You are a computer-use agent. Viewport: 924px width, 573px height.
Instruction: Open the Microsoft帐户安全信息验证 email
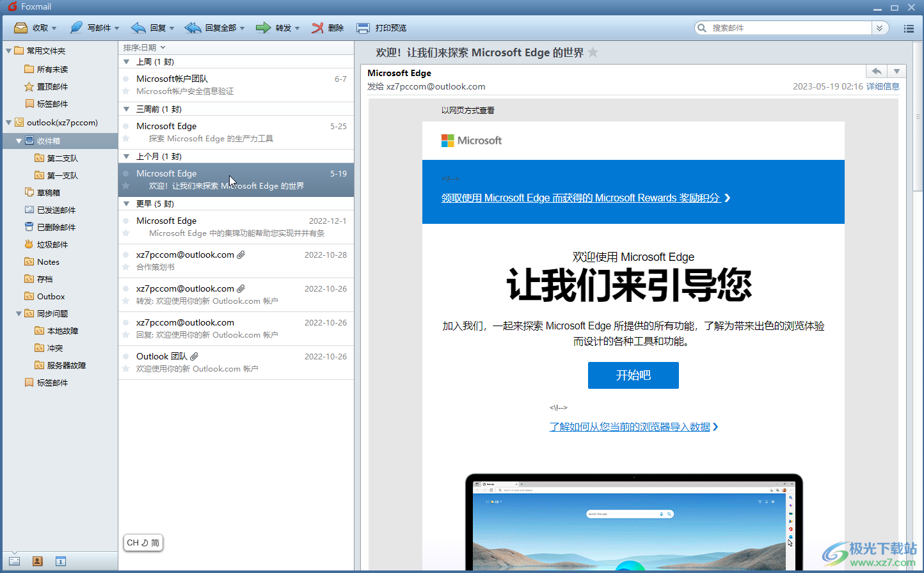(x=236, y=85)
